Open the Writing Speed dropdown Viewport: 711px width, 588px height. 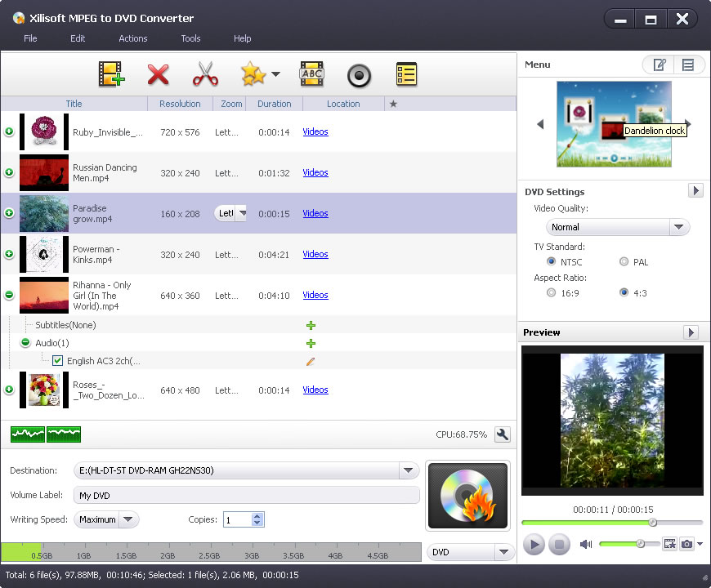128,519
